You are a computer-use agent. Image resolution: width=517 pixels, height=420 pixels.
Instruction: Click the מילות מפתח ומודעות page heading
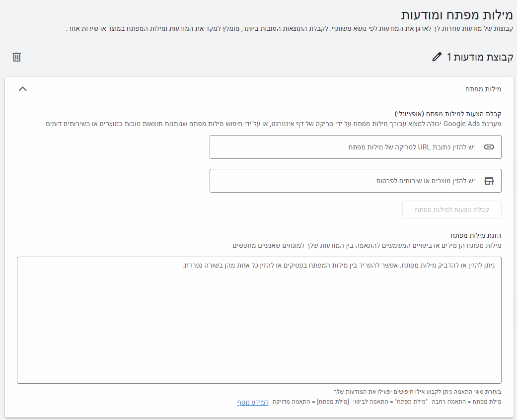(x=457, y=15)
